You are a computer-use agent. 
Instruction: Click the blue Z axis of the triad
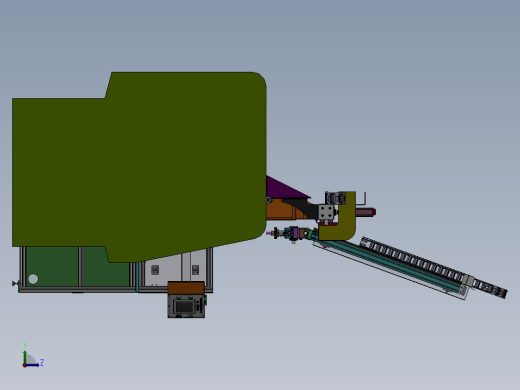tap(32, 365)
